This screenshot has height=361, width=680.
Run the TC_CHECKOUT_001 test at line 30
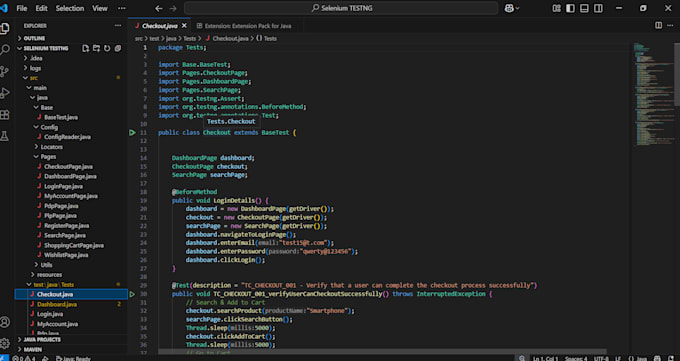click(x=132, y=294)
